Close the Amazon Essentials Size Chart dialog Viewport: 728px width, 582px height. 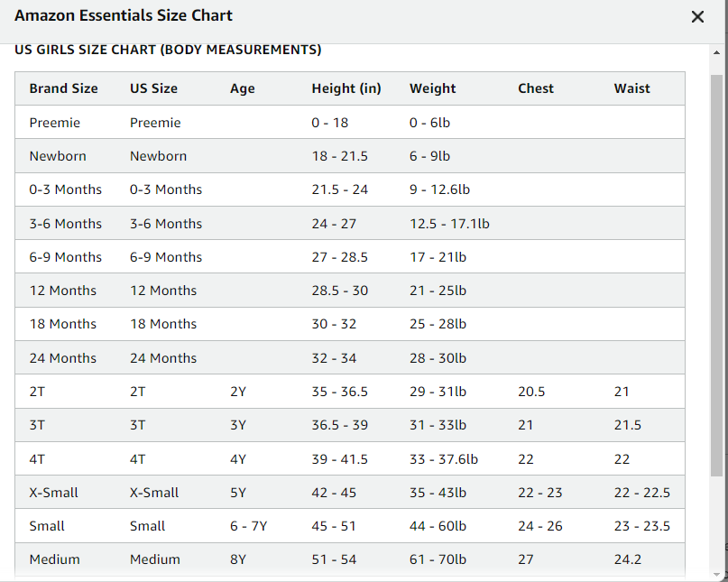[x=697, y=17]
